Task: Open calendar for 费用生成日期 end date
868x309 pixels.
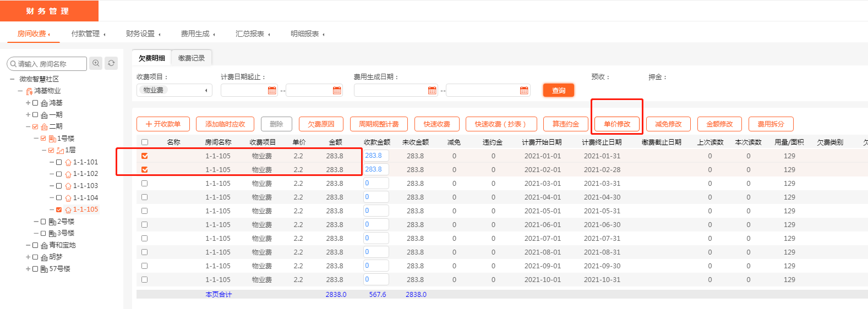Action: coord(524,90)
